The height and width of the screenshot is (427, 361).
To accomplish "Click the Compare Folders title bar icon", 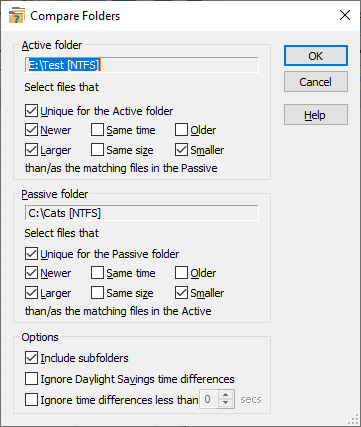I will (16, 16).
